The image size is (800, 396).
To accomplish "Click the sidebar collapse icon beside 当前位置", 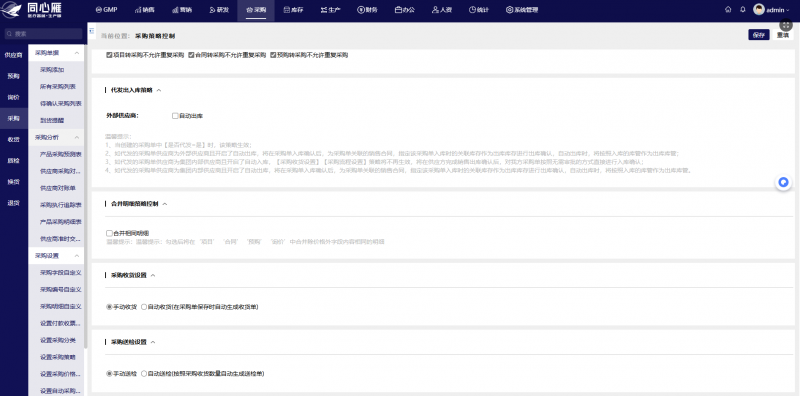I will 92,31.
